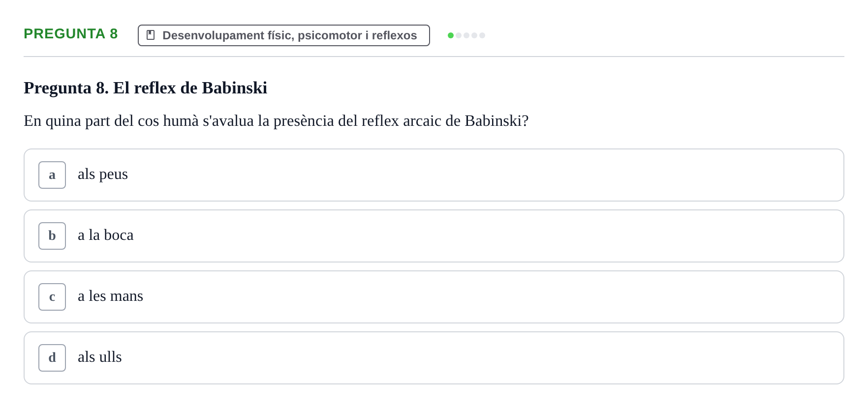Viewport: 868px width, 409px height.
Task: Choose the answer 'als peus'
Action: coord(103,175)
